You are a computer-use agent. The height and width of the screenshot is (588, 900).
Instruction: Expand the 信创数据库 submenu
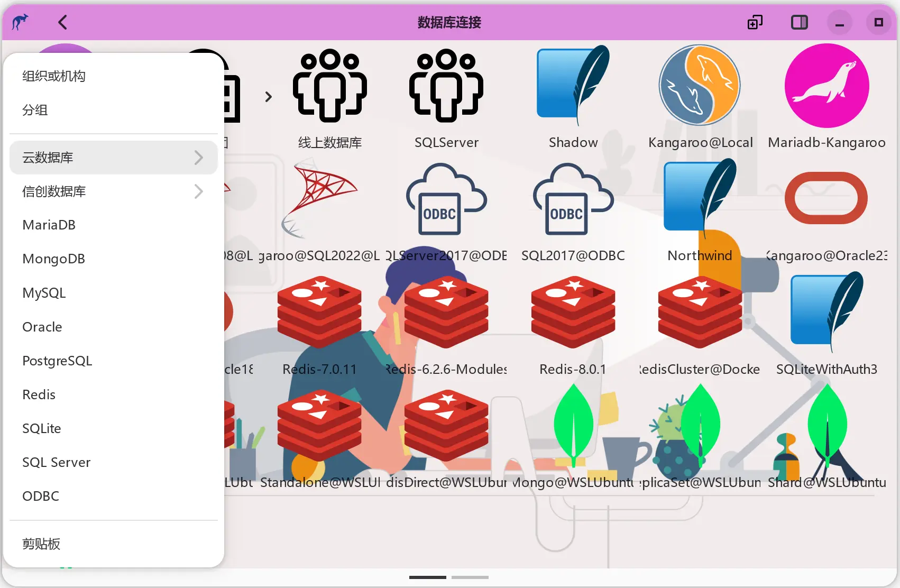pos(114,191)
